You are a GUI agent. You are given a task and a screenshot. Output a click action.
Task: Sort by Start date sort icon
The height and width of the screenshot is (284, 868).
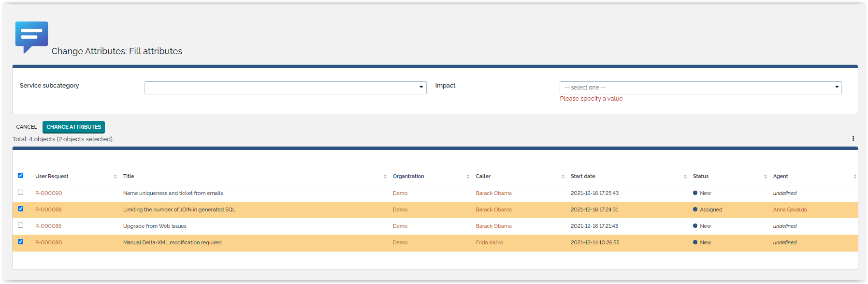pos(685,177)
